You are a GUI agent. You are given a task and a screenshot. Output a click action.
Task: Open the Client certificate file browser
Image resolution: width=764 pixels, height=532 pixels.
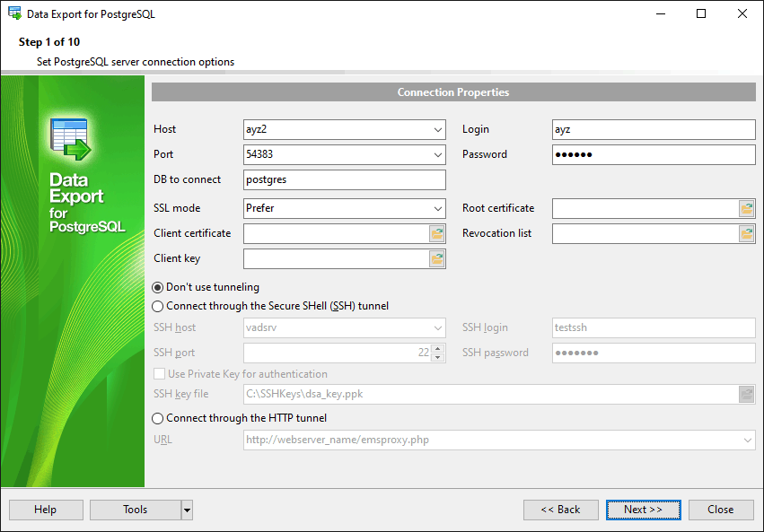coord(437,233)
